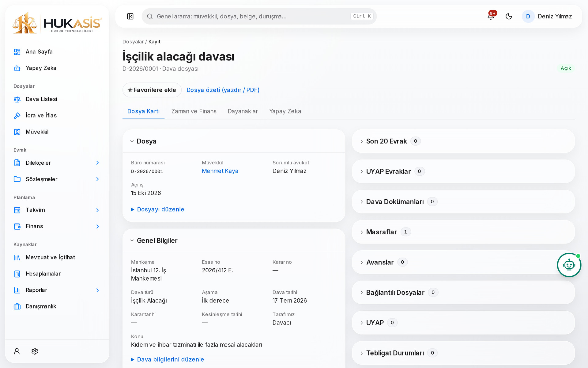
Task: Switch to Dayanaklar tab
Action: (x=243, y=111)
